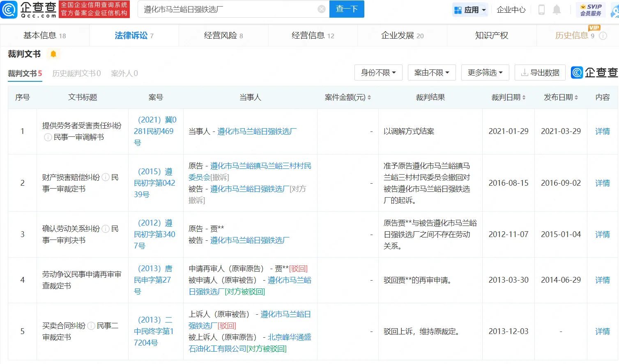Click 以调解方式结案 result text
Viewport: 619px width, 364px height.
click(409, 131)
